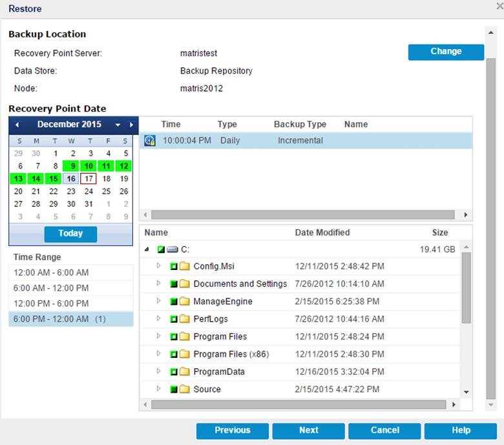The height and width of the screenshot is (445, 504).
Task: Pick December 15 in the calendar
Action: pos(54,179)
